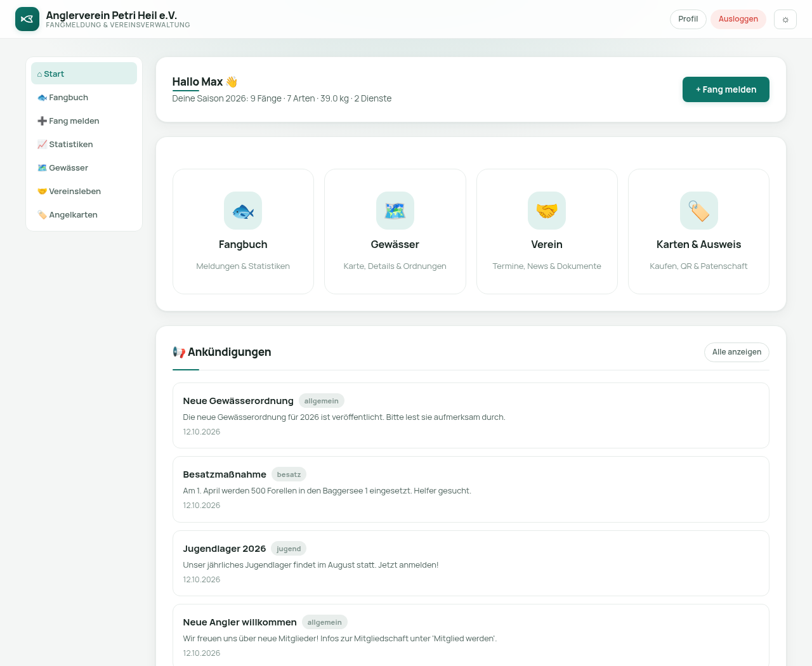Viewport: 812px width, 666px height.
Task: Select Fang melden in sidebar menu
Action: point(84,121)
